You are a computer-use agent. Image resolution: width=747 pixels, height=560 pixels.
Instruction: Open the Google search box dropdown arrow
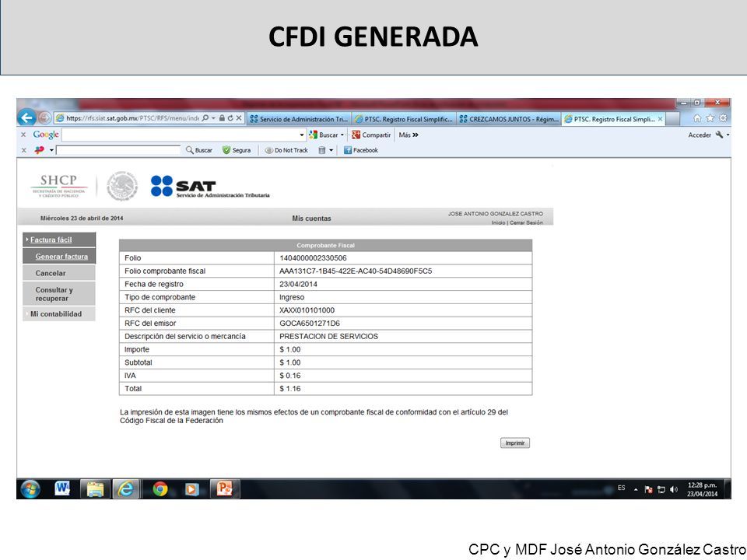pyautogui.click(x=302, y=135)
